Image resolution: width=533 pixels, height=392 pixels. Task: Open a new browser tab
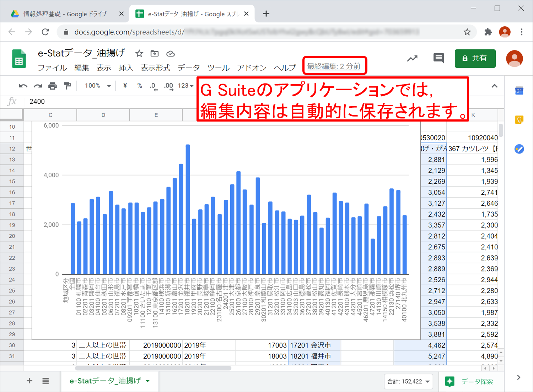coord(266,14)
